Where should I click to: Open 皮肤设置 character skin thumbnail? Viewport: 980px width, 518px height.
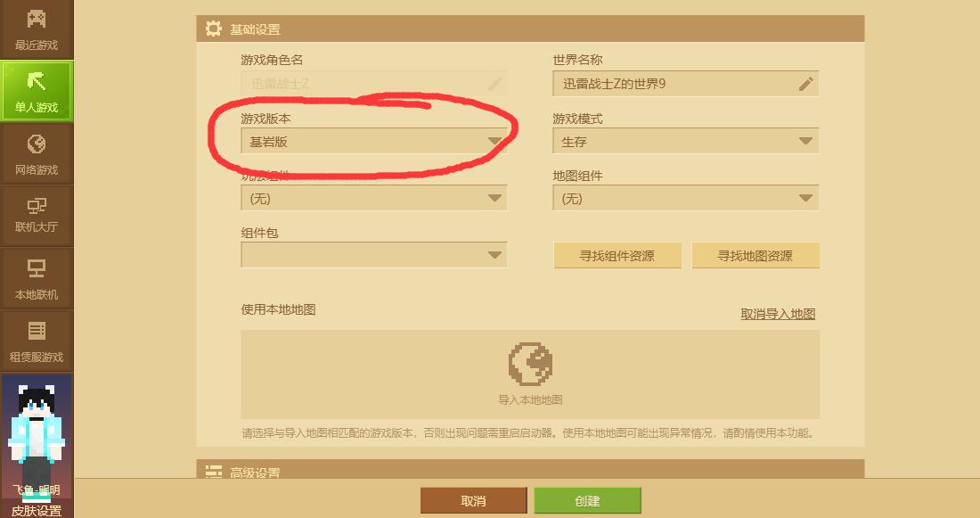coord(37,438)
